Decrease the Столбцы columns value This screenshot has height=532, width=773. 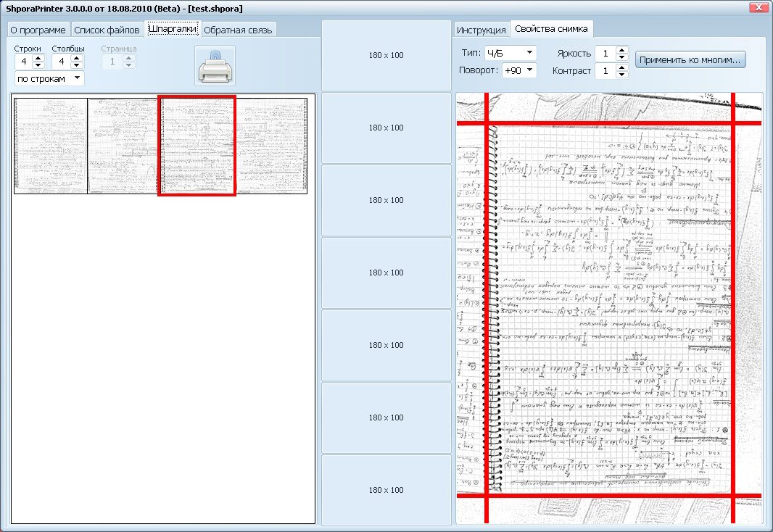76,65
